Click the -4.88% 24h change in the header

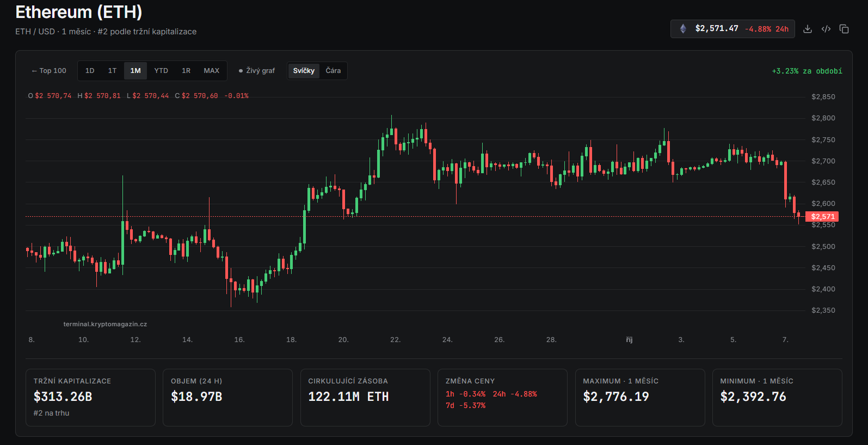(x=767, y=29)
